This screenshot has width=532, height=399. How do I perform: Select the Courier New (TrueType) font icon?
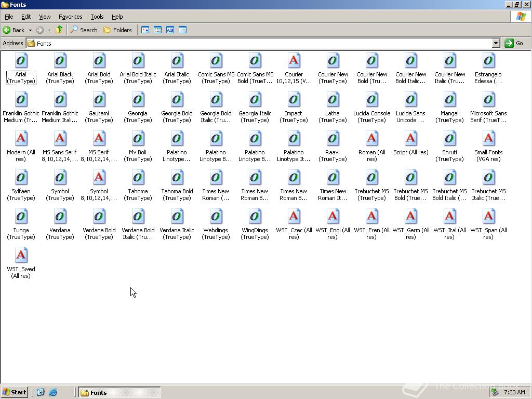click(333, 61)
